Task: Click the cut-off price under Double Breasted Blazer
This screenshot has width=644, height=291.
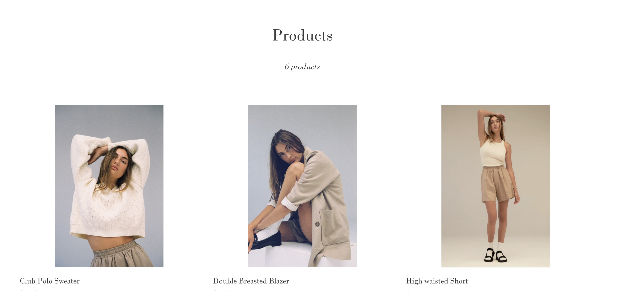Action: [x=228, y=290]
